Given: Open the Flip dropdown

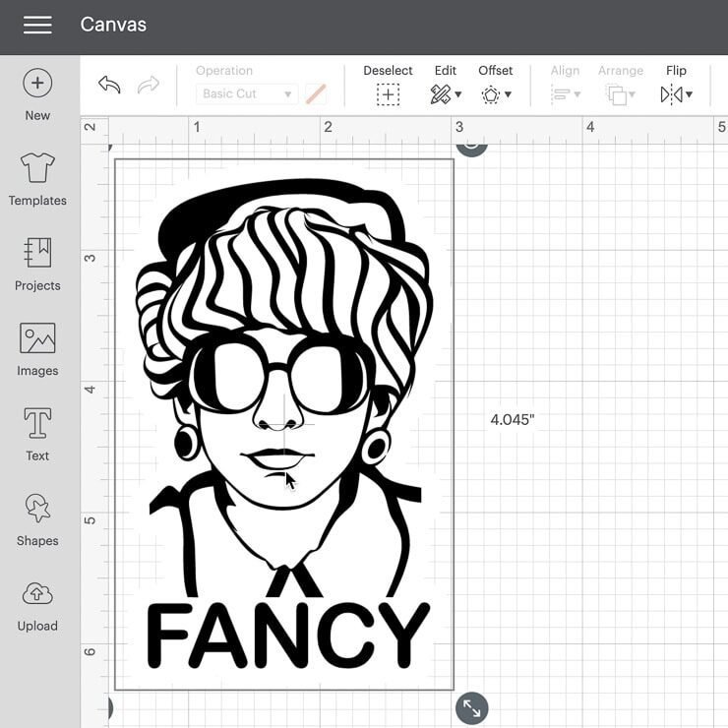Looking at the screenshot, I should [676, 94].
